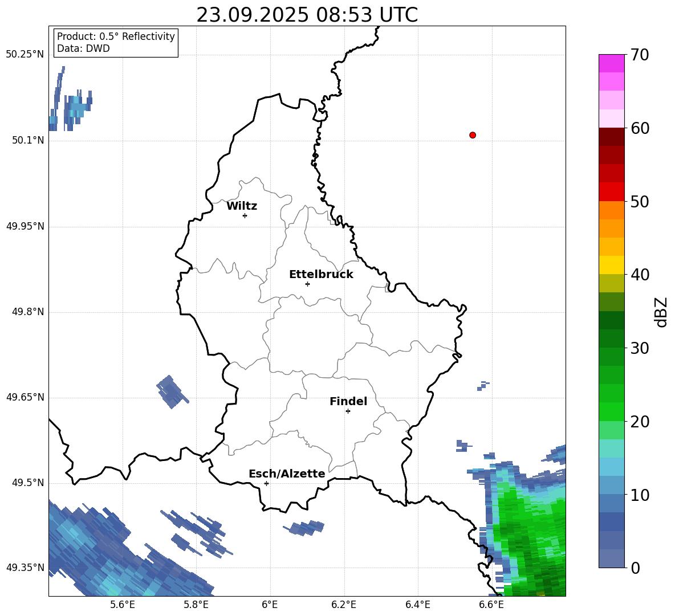Click the yellow colorbar swatch above 40
This screenshot has width=675, height=616.
611,265
